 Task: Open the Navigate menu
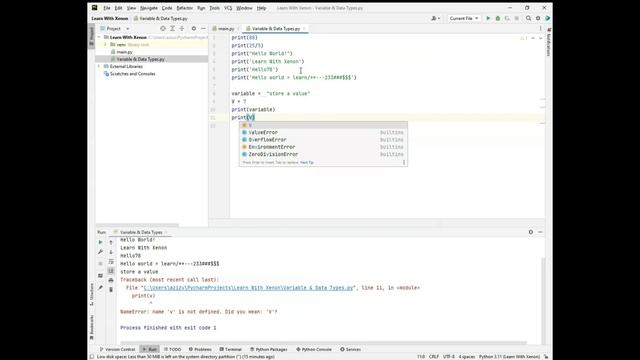click(149, 8)
